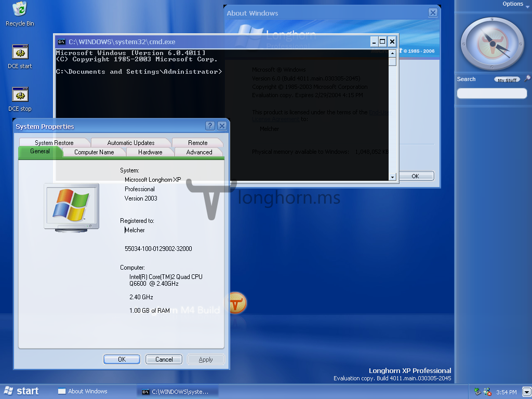
Task: Click OK in System Properties
Action: coord(122,360)
